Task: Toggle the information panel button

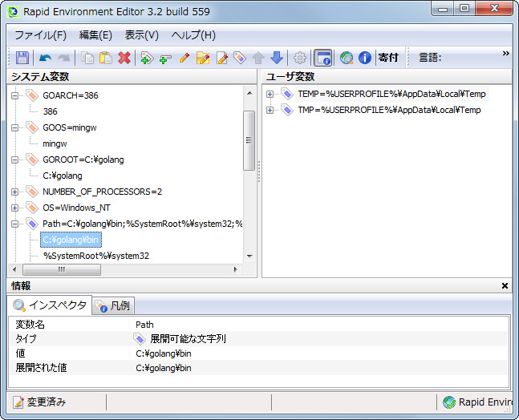Action: [x=322, y=58]
